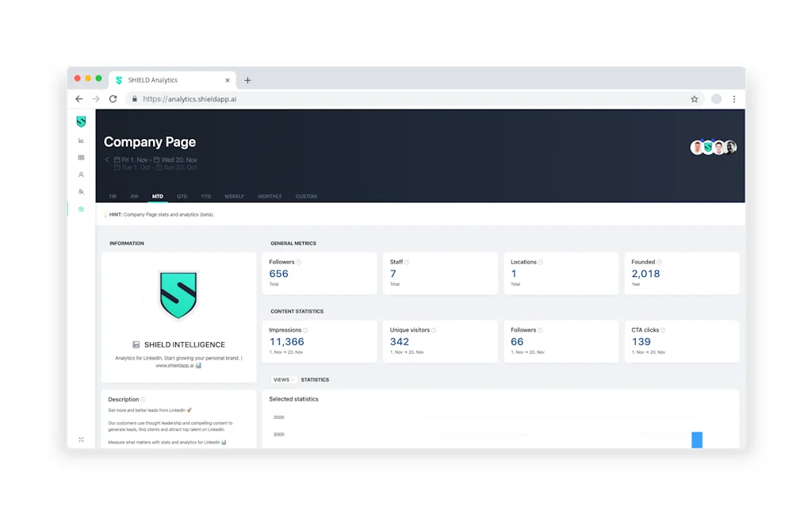812x515 pixels.
Task: Select the Company Page building sidebar icon
Action: [81, 209]
